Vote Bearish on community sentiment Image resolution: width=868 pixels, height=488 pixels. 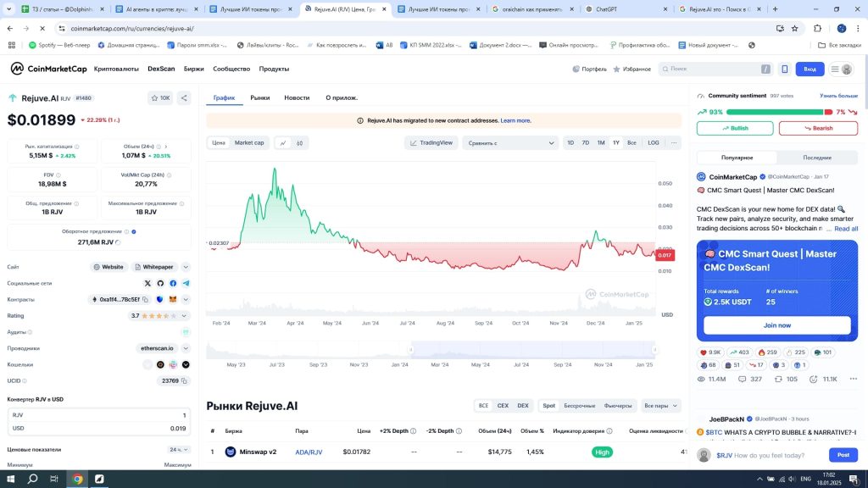[x=818, y=129]
